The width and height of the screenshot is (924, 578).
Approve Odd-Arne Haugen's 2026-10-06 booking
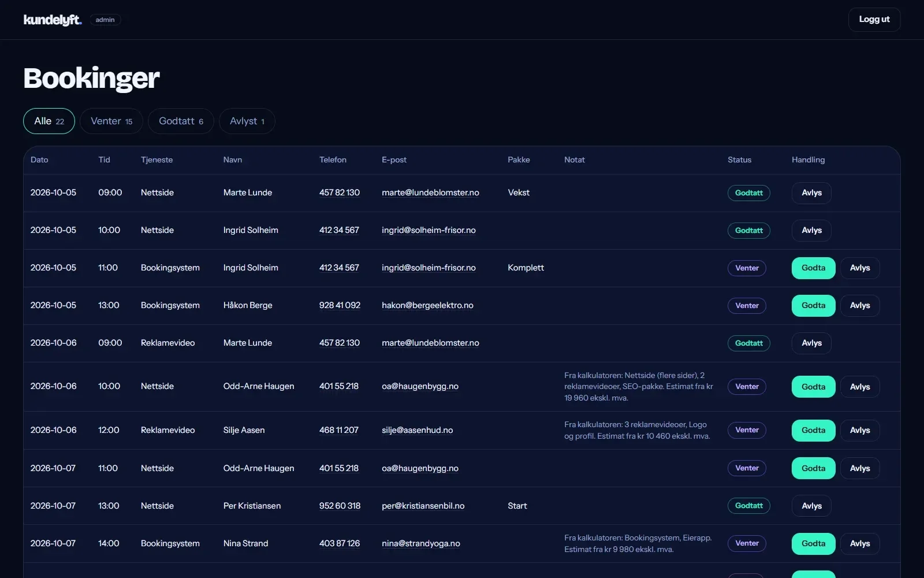click(813, 387)
